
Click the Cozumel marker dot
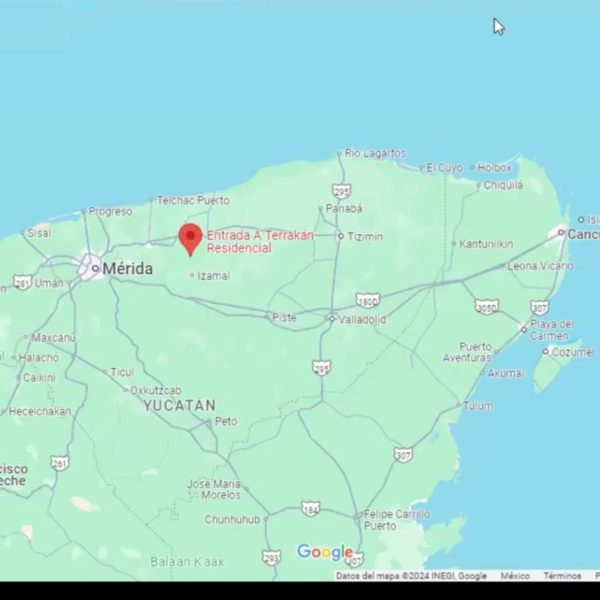click(x=546, y=351)
